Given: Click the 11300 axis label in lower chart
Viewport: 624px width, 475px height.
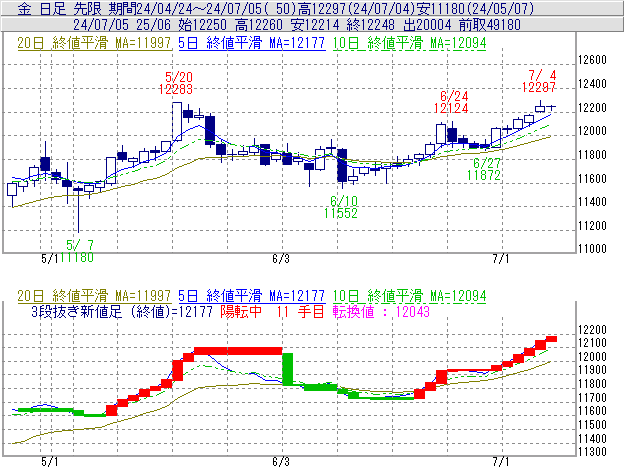Looking at the screenshot, I should pyautogui.click(x=592, y=452).
